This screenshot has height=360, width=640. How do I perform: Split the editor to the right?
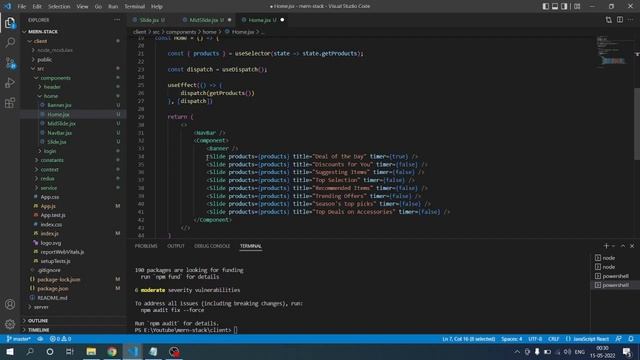620,20
